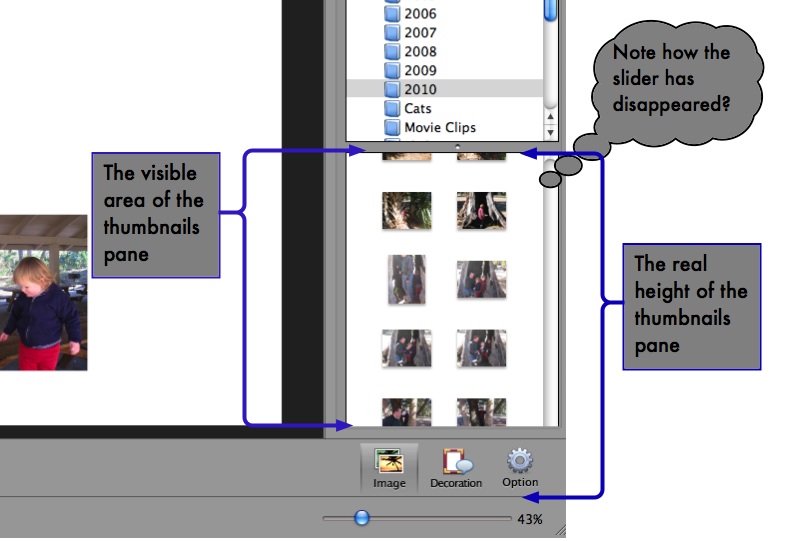Click the toddler photo on the canvas
The width and height of the screenshot is (812, 541).
click(x=44, y=293)
